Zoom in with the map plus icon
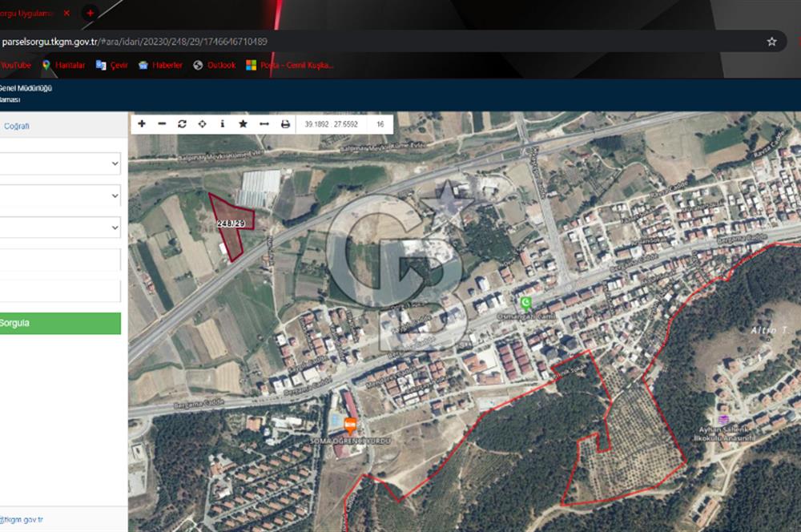Screen dimensions: 801x532 click(142, 124)
